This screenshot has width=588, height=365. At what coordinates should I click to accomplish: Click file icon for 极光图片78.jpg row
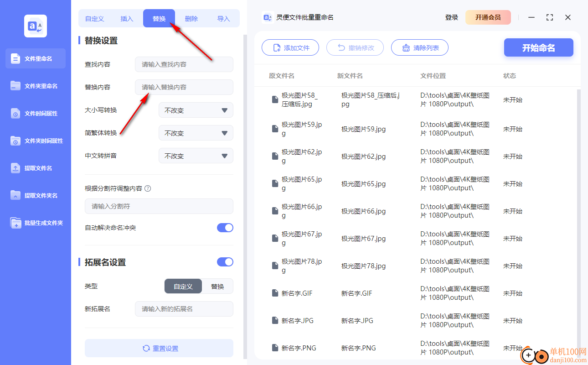click(x=275, y=266)
